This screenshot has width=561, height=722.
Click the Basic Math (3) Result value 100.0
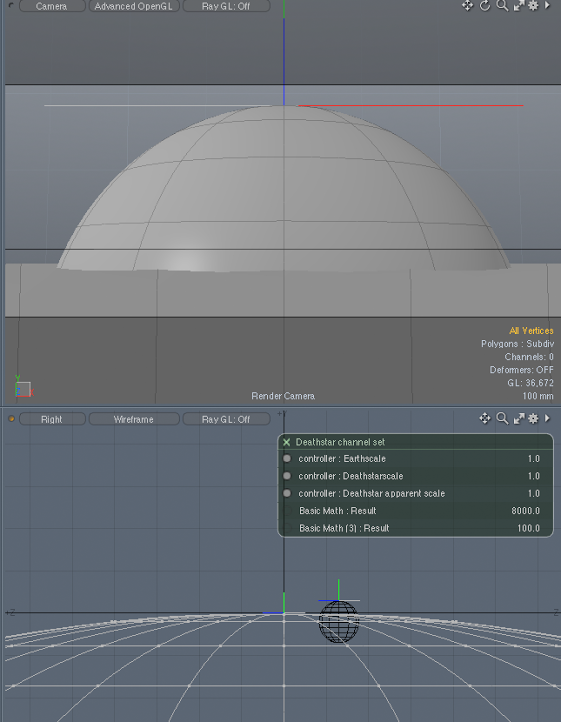point(528,528)
